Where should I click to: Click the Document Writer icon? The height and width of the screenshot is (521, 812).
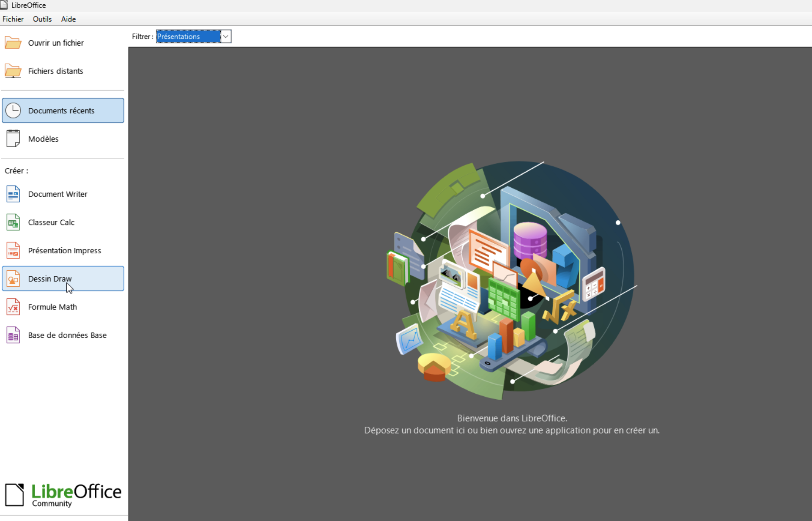pyautogui.click(x=13, y=194)
